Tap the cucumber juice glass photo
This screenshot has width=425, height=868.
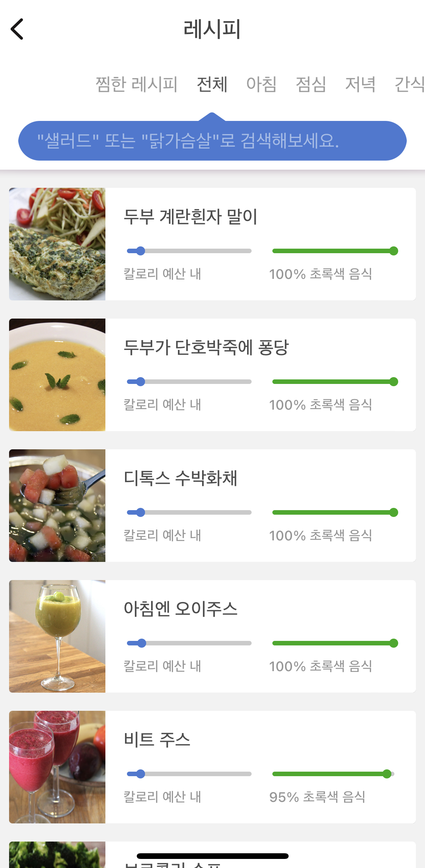pyautogui.click(x=57, y=636)
